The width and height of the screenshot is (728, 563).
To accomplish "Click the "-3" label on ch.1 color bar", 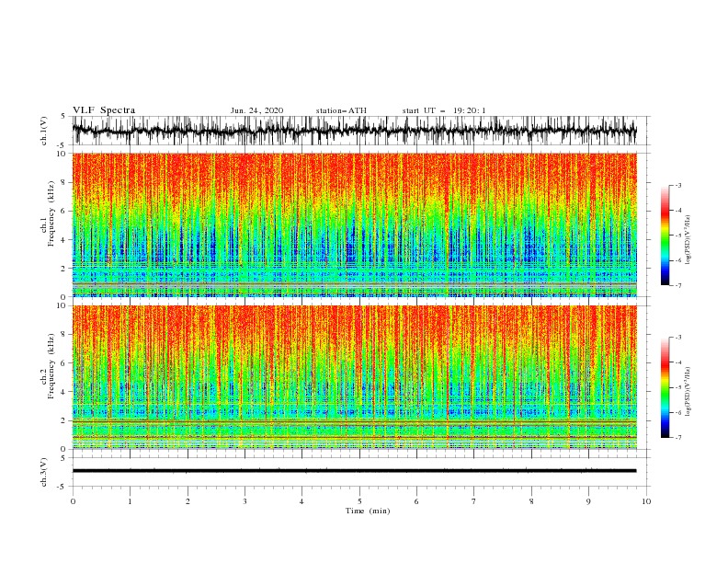I will point(677,185).
